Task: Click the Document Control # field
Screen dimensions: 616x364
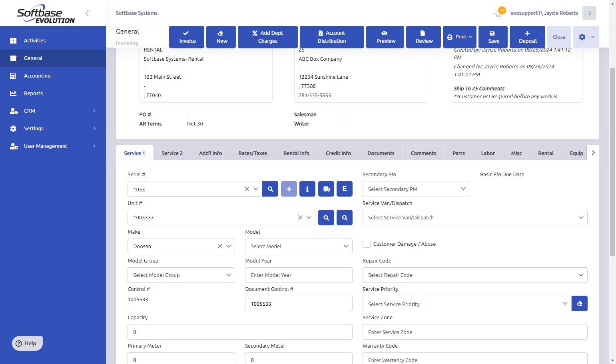Action: point(299,304)
